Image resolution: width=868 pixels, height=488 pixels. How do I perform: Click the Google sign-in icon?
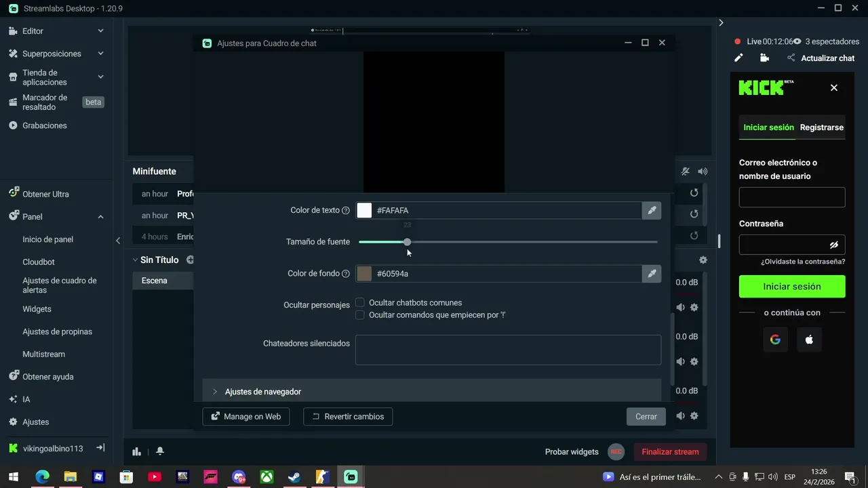pyautogui.click(x=775, y=340)
